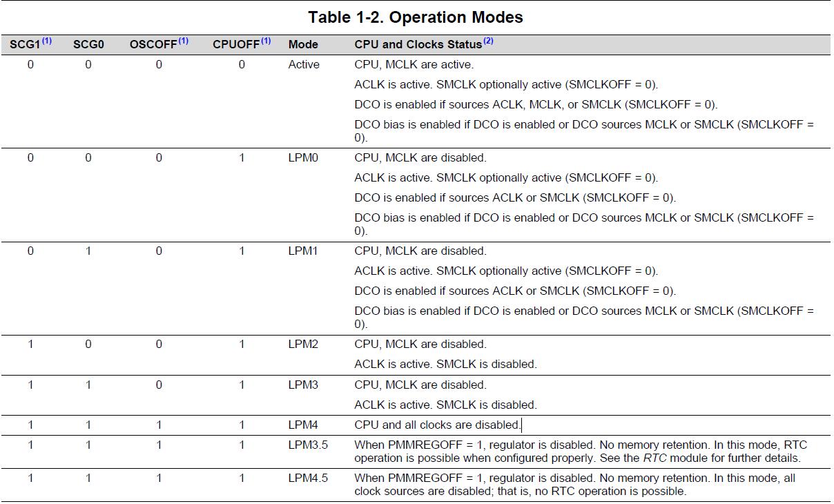The height and width of the screenshot is (504, 834).
Task: Click the OSCOFF column header text
Action: click(153, 44)
